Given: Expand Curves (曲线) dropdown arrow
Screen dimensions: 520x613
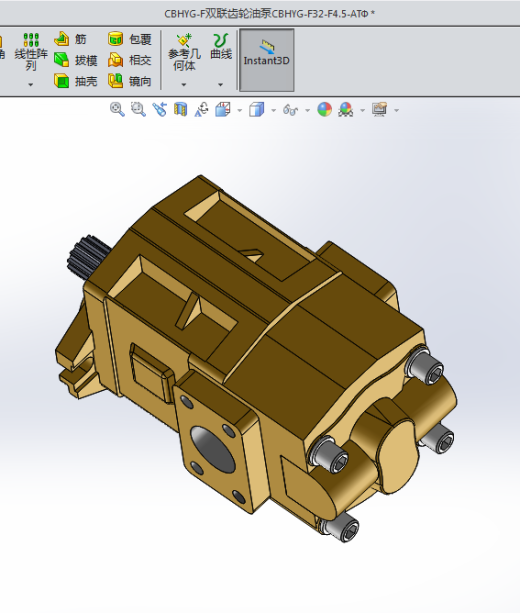Looking at the screenshot, I should (x=221, y=84).
